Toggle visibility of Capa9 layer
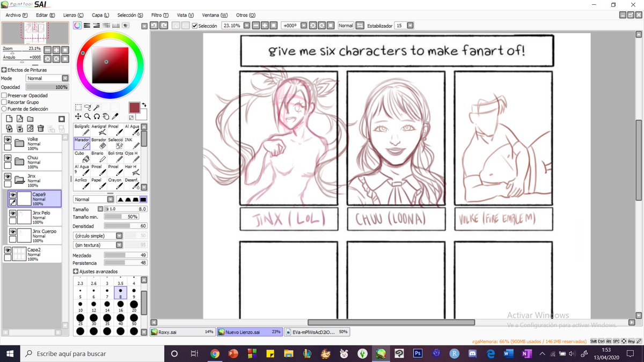This screenshot has width=644, height=362. [x=12, y=196]
